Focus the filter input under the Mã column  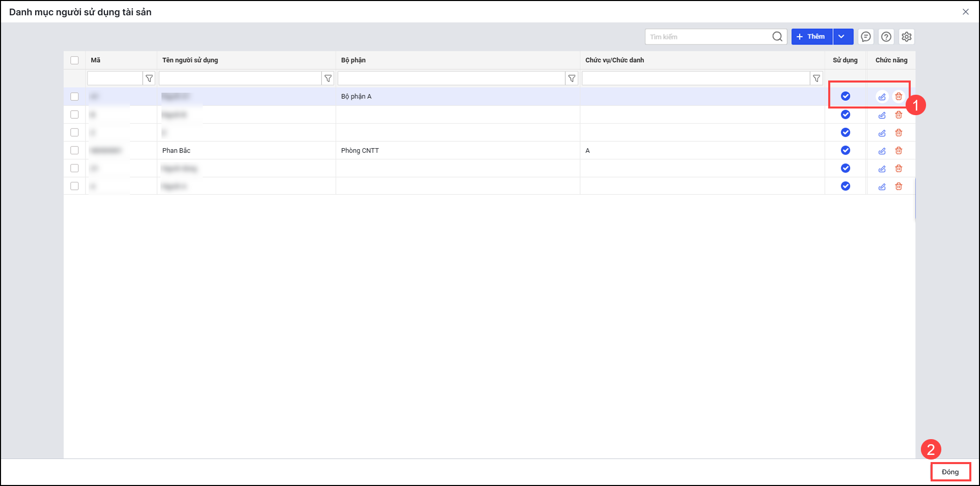pos(115,78)
